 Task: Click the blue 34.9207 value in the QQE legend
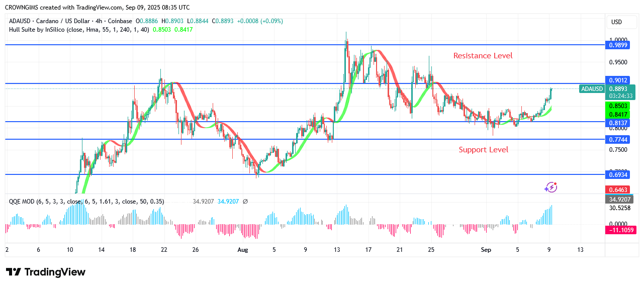(x=228, y=202)
